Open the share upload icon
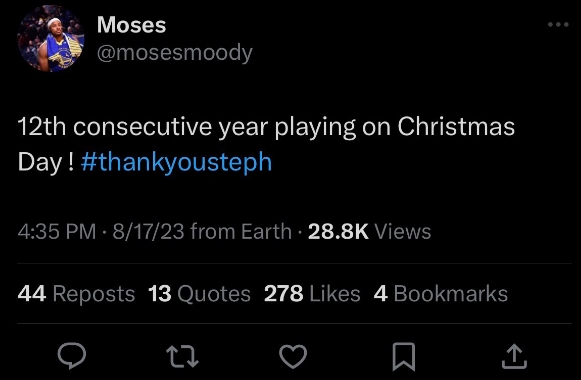Viewport: 581px width, 380px height. pos(514,357)
